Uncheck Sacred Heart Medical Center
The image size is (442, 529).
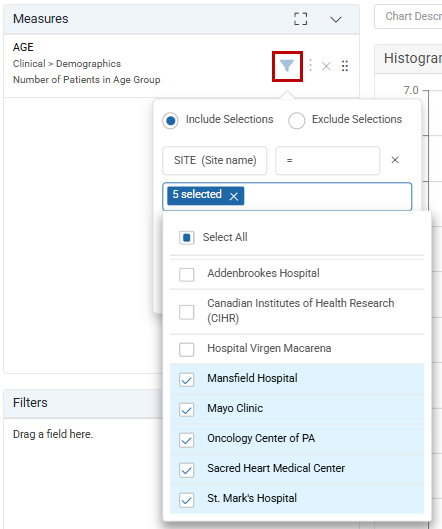187,469
